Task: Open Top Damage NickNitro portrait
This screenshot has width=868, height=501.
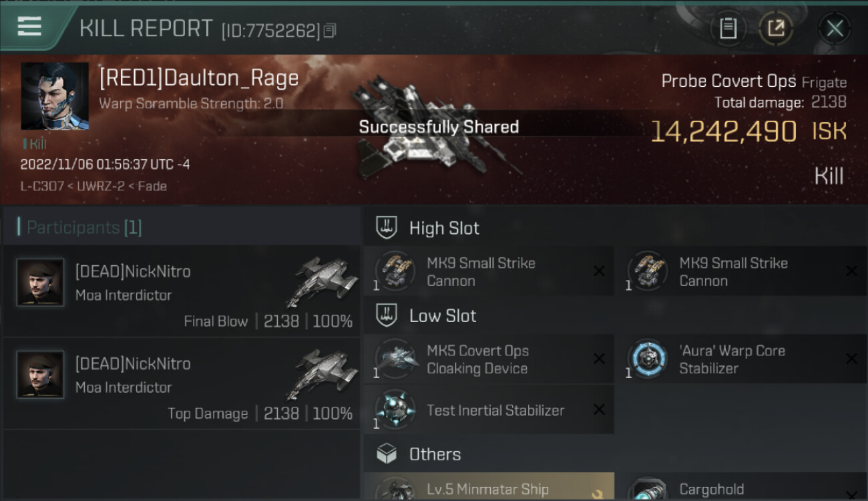Action: point(40,375)
